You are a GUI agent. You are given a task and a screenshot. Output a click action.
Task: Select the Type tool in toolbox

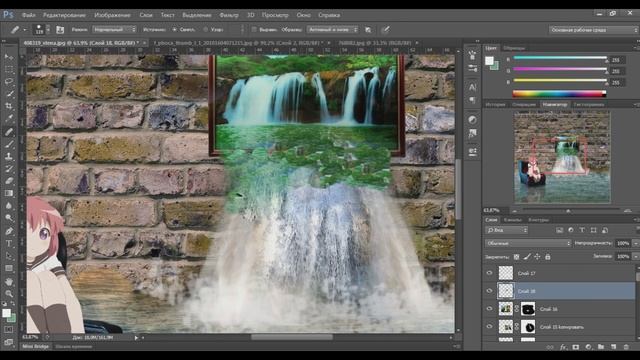tap(9, 244)
